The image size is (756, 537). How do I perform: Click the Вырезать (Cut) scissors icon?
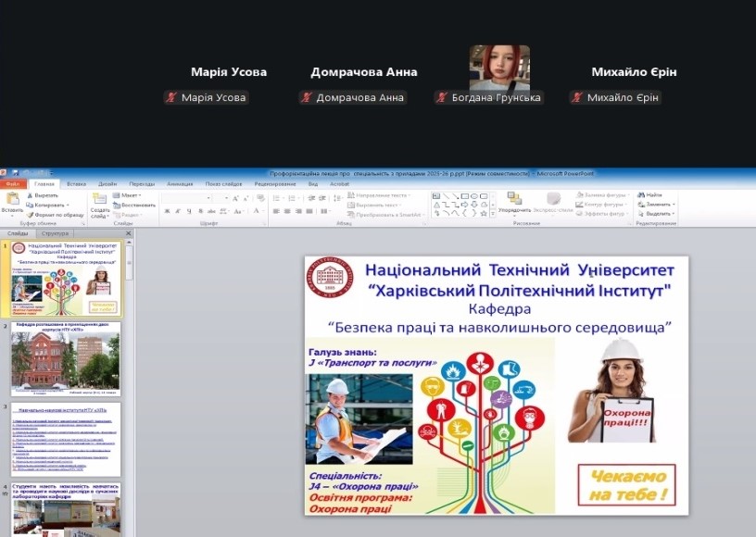[30, 195]
